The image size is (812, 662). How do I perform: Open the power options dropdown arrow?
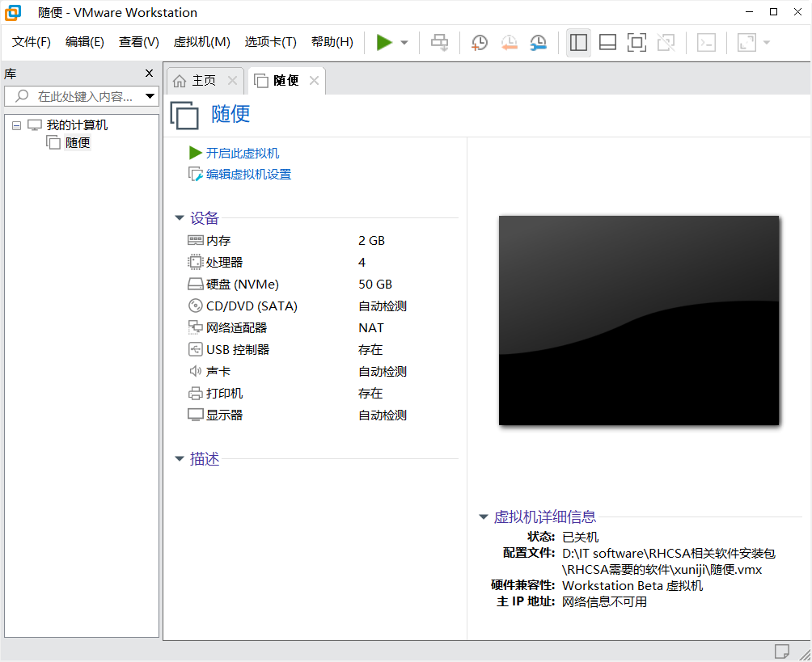pyautogui.click(x=404, y=43)
